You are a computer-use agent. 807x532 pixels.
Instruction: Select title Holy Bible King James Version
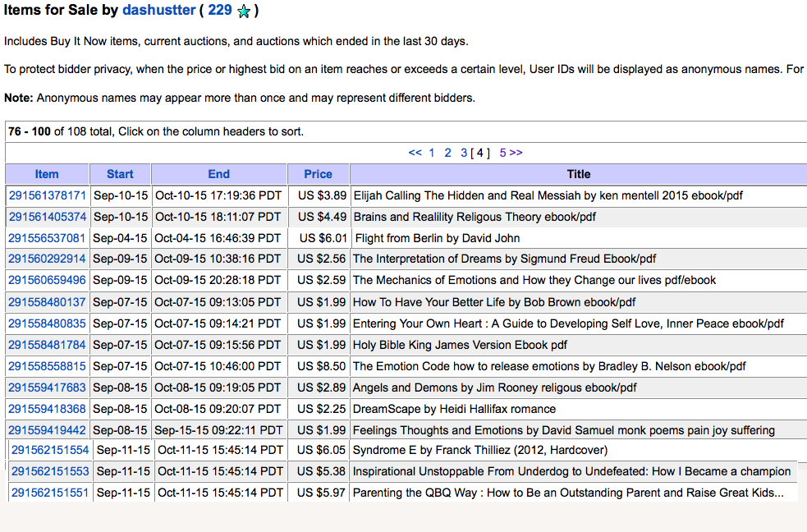click(x=460, y=346)
